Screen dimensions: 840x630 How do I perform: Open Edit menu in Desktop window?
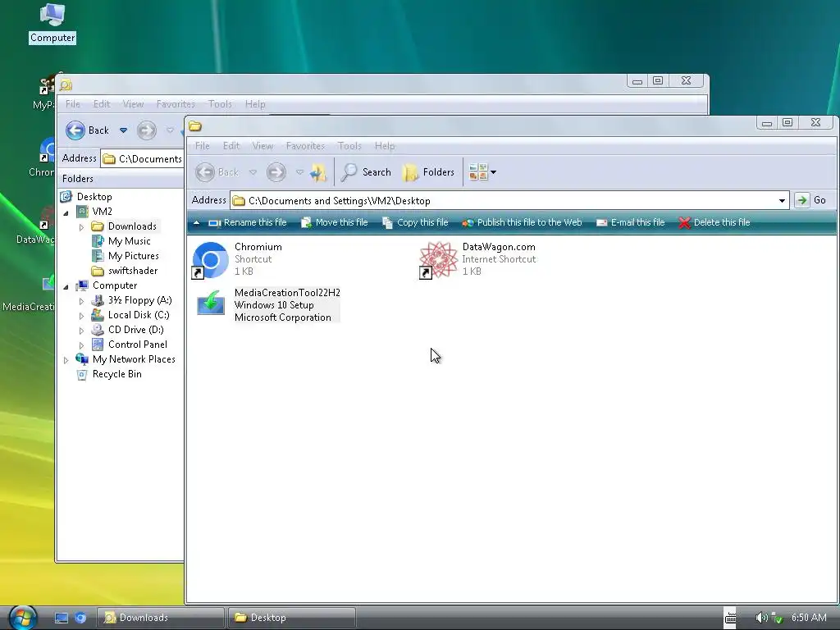pyautogui.click(x=231, y=146)
